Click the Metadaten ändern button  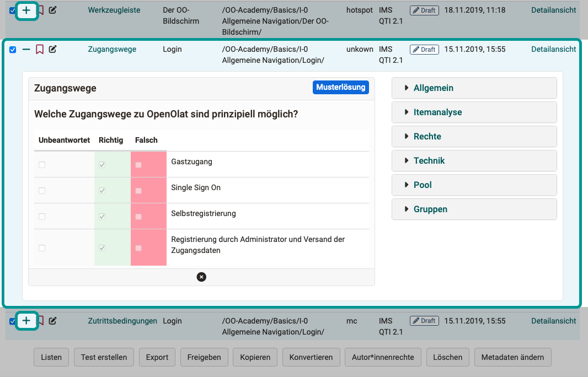(x=512, y=357)
